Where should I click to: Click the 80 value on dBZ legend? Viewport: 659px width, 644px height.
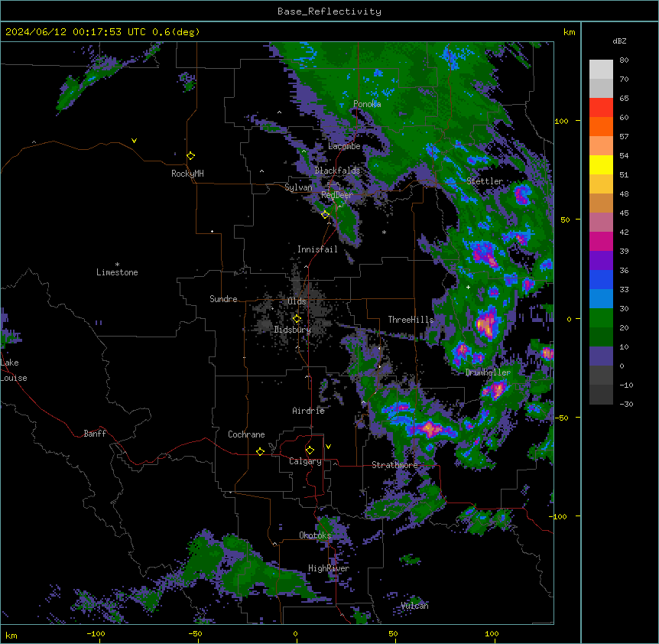coord(624,60)
